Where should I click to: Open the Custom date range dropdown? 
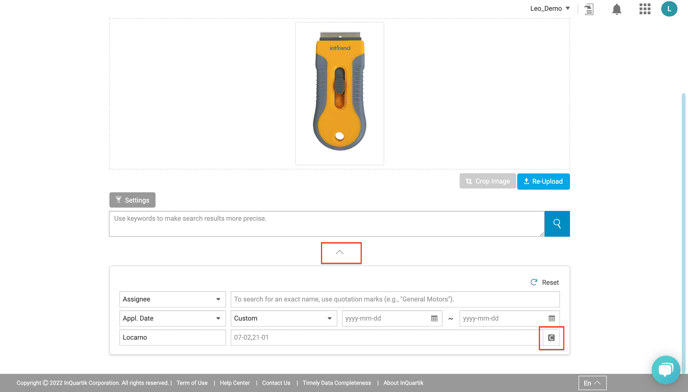pyautogui.click(x=283, y=319)
